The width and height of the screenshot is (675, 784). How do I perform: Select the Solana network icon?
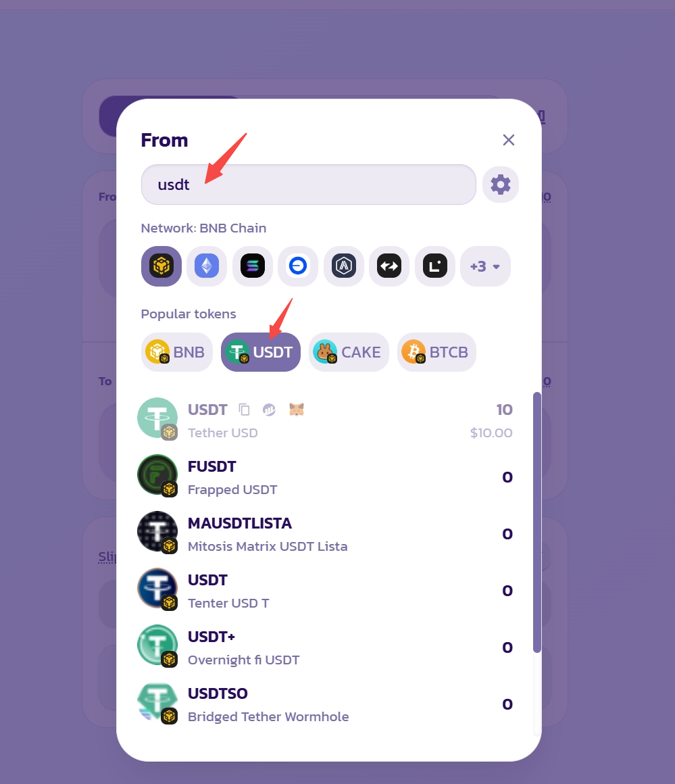(253, 266)
